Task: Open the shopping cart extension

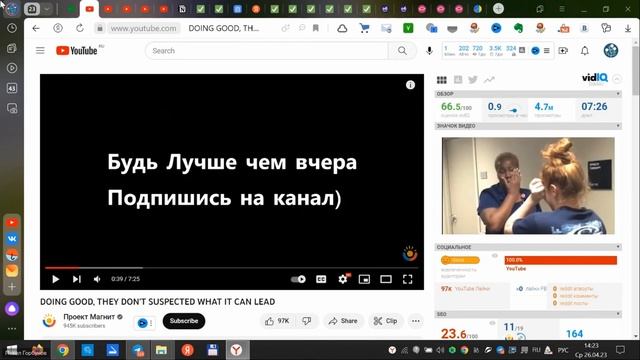Action: pyautogui.click(x=364, y=28)
